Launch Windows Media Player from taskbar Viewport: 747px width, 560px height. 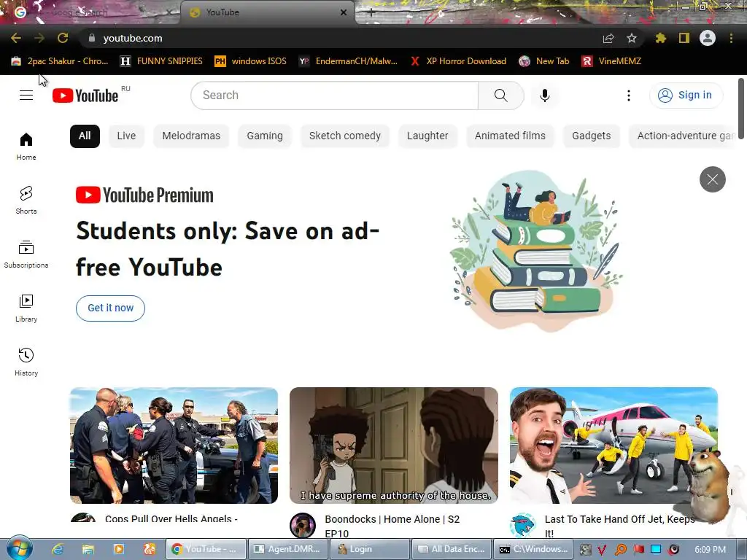[x=119, y=549]
